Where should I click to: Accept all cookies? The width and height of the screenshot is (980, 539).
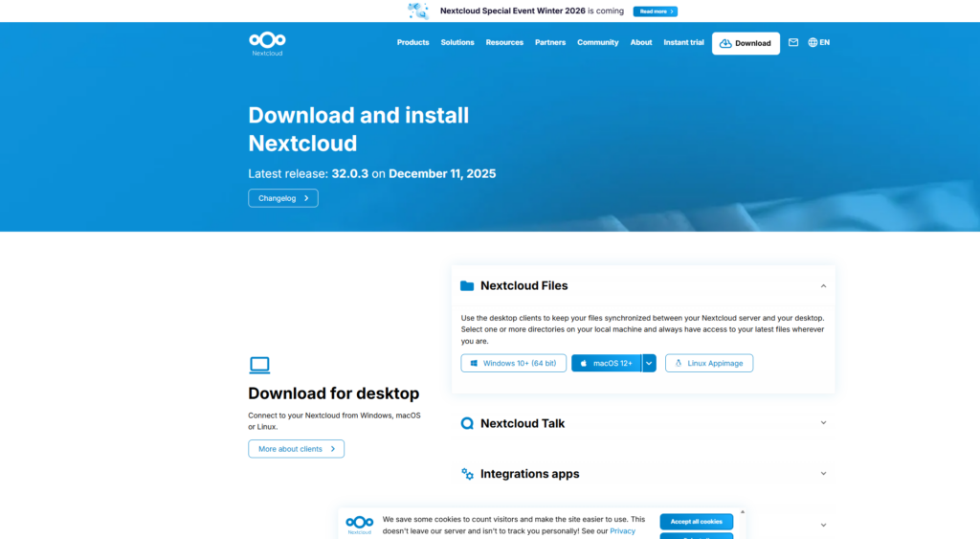(x=696, y=522)
